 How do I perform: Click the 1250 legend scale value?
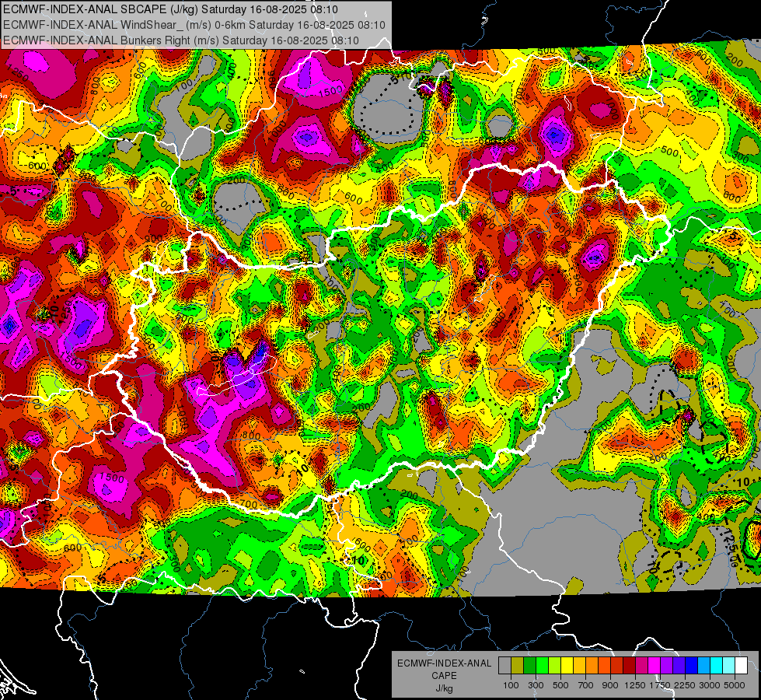coord(635,685)
